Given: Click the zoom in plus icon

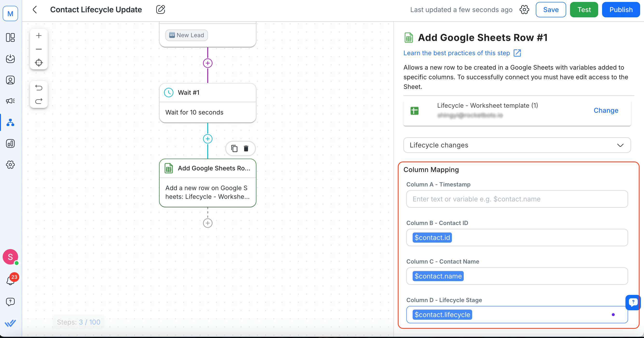Looking at the screenshot, I should tap(39, 36).
